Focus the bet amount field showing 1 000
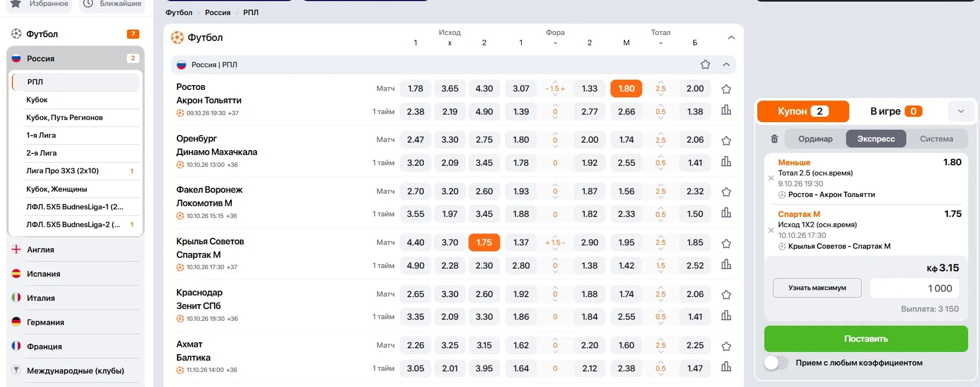 point(914,289)
